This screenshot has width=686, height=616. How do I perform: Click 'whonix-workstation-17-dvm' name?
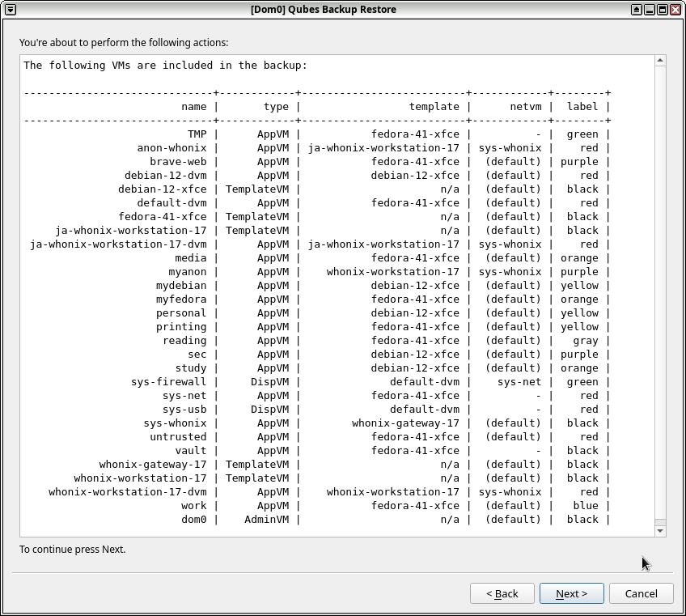click(127, 492)
